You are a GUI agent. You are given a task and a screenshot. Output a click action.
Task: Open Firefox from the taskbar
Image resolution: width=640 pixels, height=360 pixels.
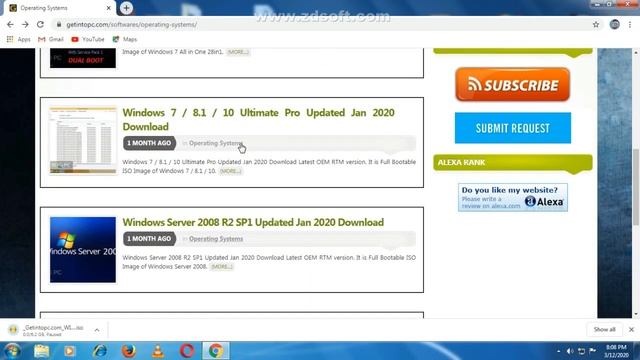point(129,351)
